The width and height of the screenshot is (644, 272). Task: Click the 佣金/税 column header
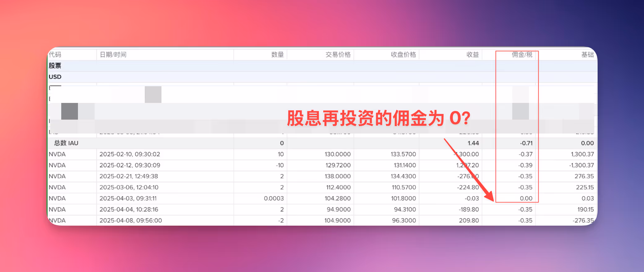(x=522, y=55)
